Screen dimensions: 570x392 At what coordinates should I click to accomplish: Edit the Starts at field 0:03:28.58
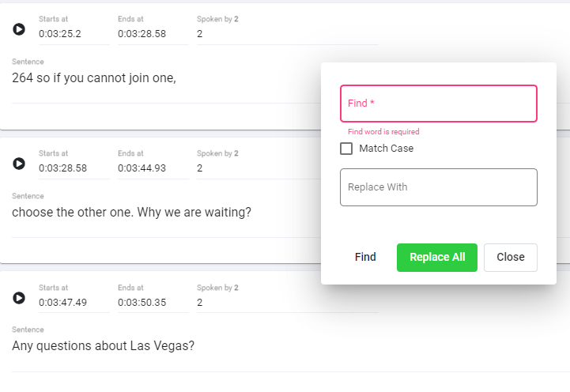(74, 168)
